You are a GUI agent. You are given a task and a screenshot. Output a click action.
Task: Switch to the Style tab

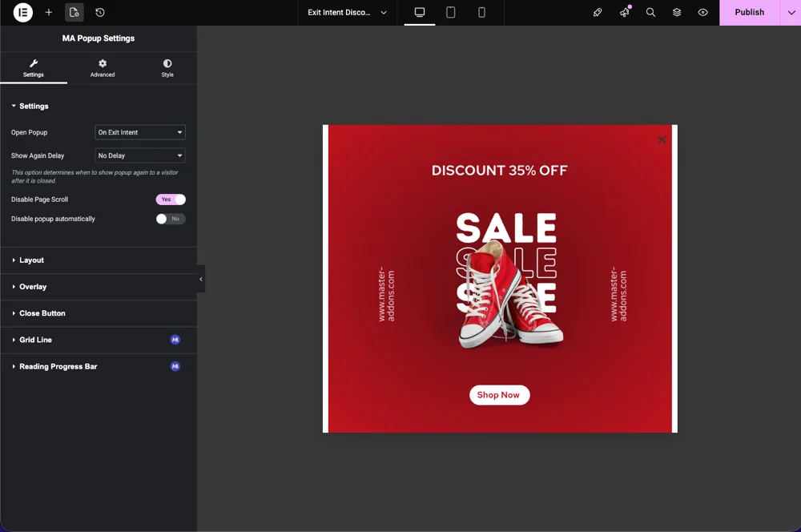(x=167, y=68)
